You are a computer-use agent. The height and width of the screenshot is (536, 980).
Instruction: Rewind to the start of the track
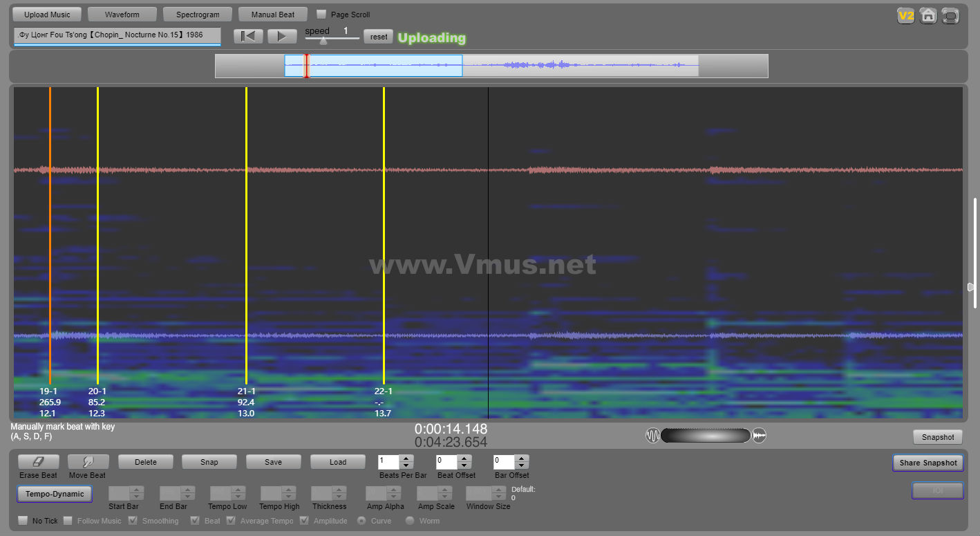[248, 37]
